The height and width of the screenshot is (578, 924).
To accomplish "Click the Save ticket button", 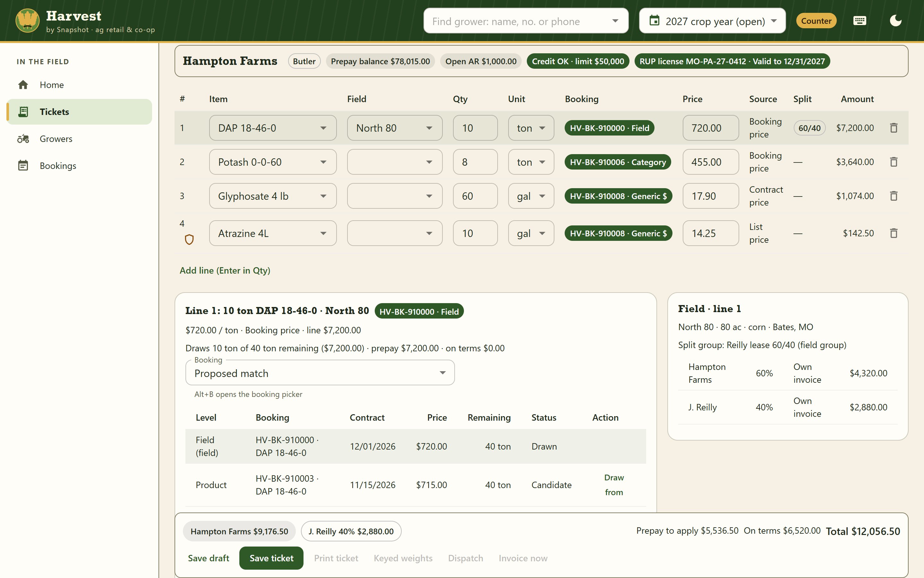I will (271, 558).
